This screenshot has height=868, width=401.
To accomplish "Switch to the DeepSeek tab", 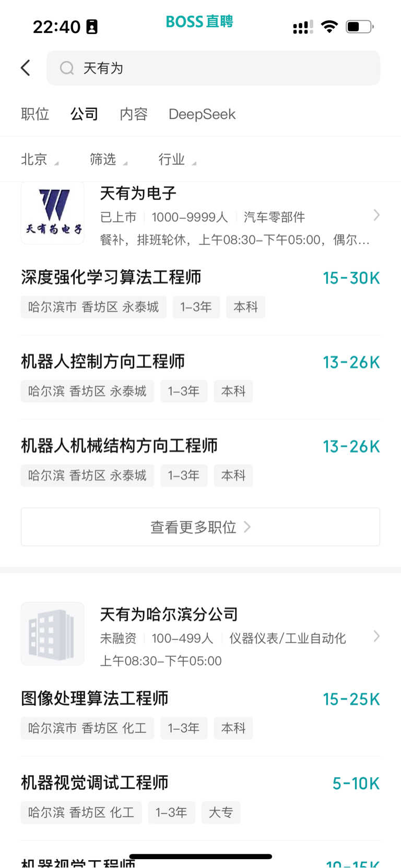I will pos(202,114).
